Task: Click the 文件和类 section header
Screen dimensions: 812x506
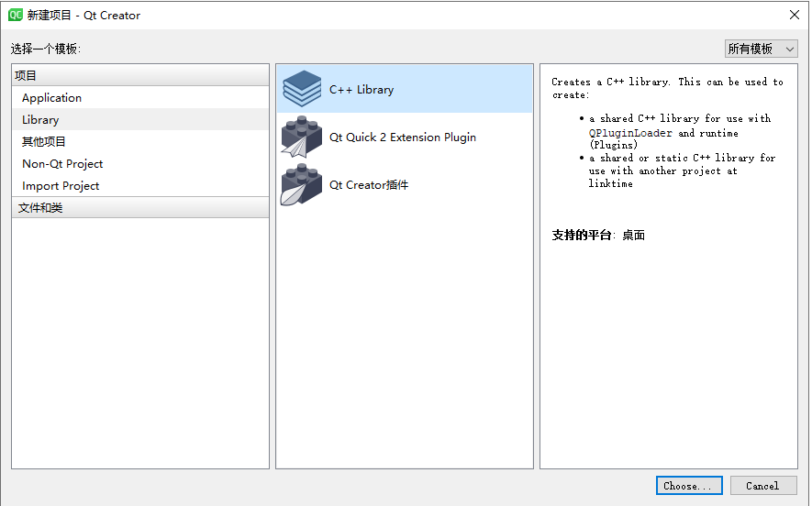Action: pyautogui.click(x=139, y=207)
